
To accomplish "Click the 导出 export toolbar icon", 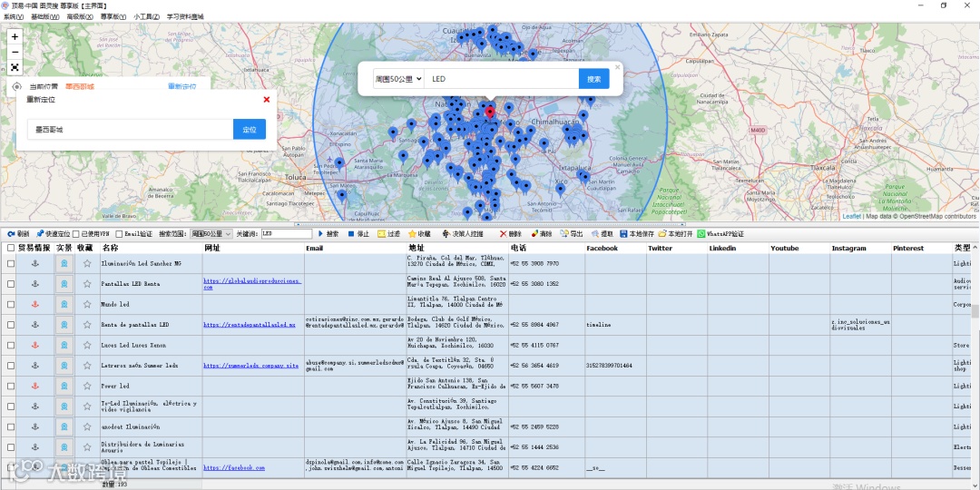I will click(x=572, y=234).
